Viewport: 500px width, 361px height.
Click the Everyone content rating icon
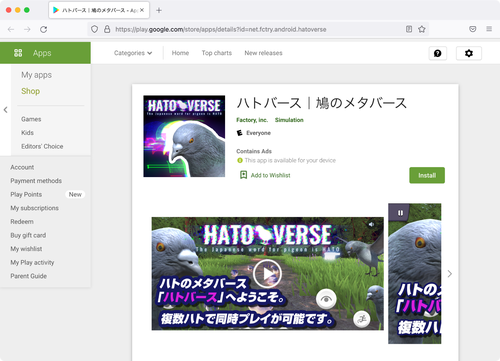click(x=239, y=133)
